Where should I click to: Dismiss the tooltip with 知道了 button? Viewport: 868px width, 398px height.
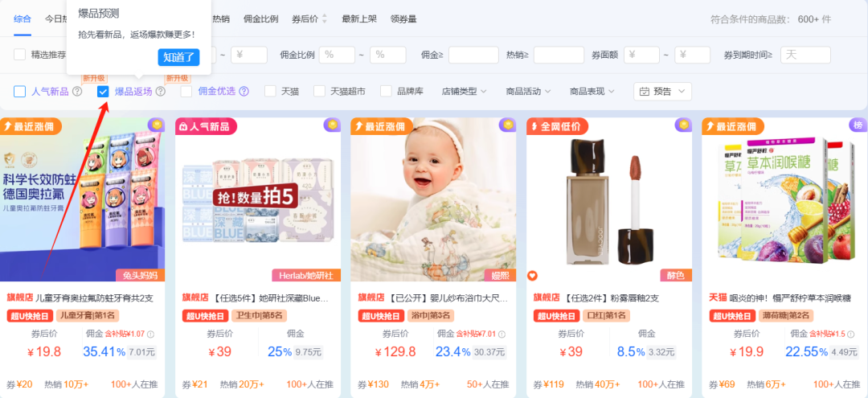[178, 57]
